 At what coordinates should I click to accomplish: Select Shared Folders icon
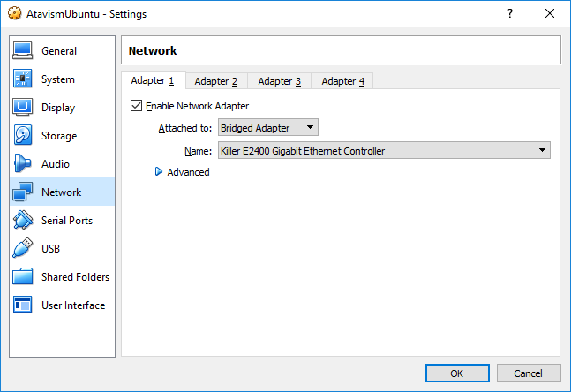[23, 277]
